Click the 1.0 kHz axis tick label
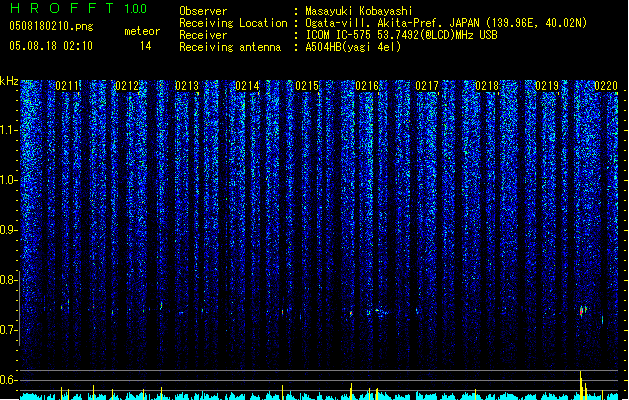The height and width of the screenshot is (400, 629). [9, 180]
